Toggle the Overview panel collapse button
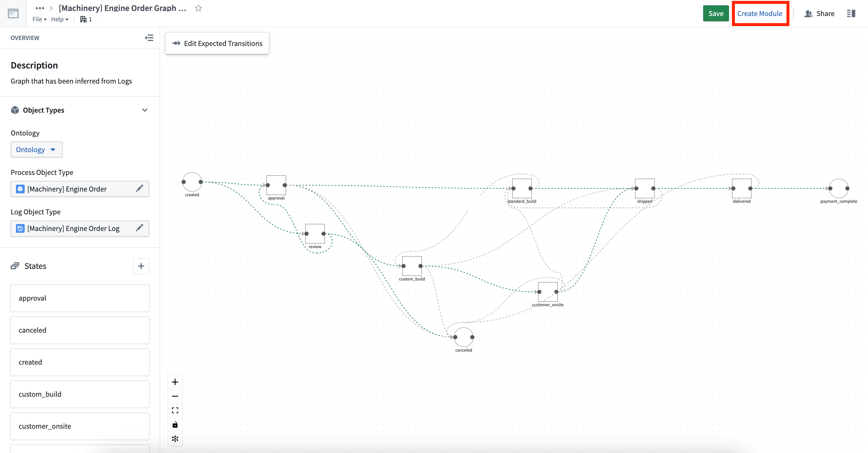 [x=149, y=37]
